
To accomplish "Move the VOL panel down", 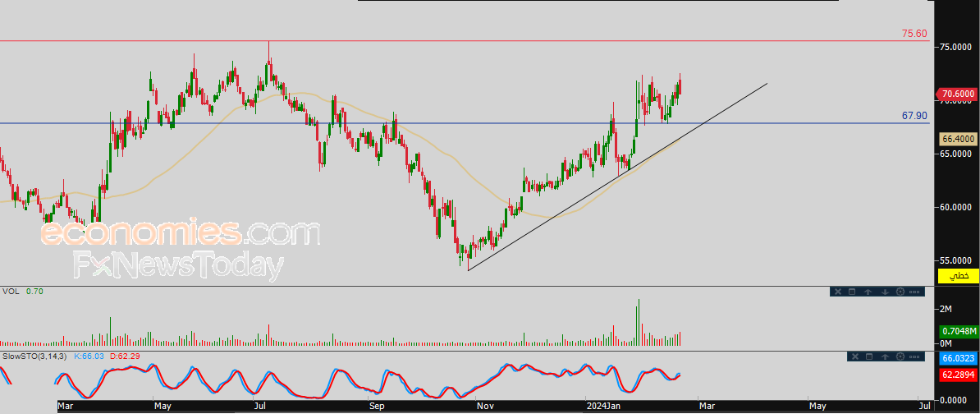I will click(885, 292).
